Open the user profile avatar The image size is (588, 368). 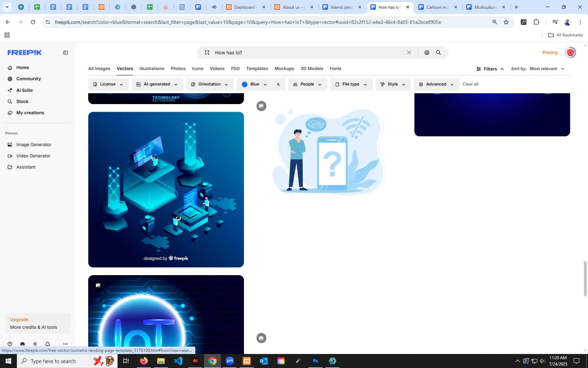570,53
